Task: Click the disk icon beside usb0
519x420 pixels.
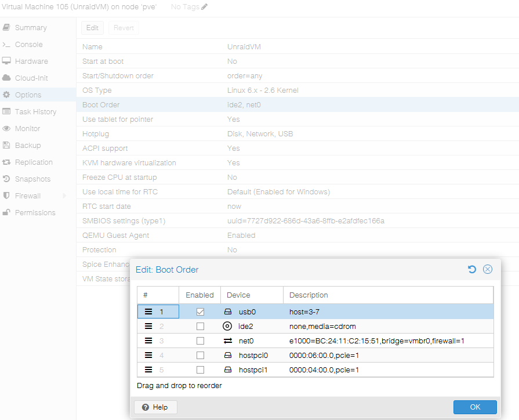Action: pyautogui.click(x=228, y=312)
